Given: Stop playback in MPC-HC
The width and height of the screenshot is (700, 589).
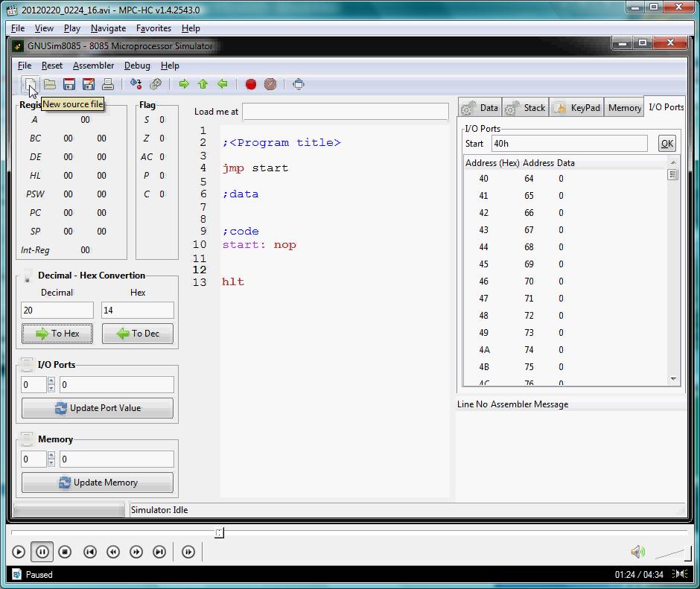Looking at the screenshot, I should pos(66,552).
